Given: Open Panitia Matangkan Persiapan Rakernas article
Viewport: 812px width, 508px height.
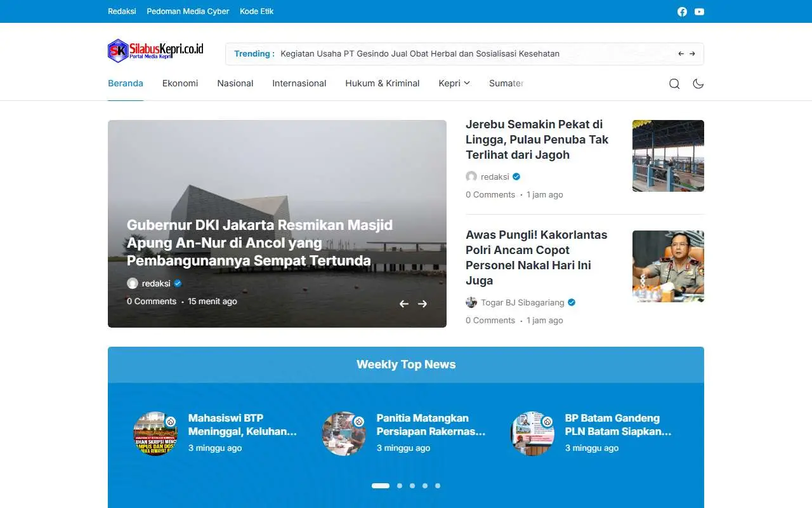Looking at the screenshot, I should pyautogui.click(x=431, y=425).
